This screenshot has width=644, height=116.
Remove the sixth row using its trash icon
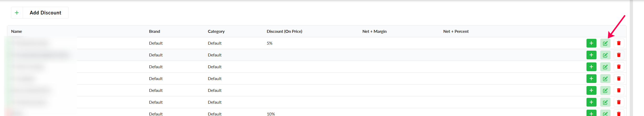619,102
